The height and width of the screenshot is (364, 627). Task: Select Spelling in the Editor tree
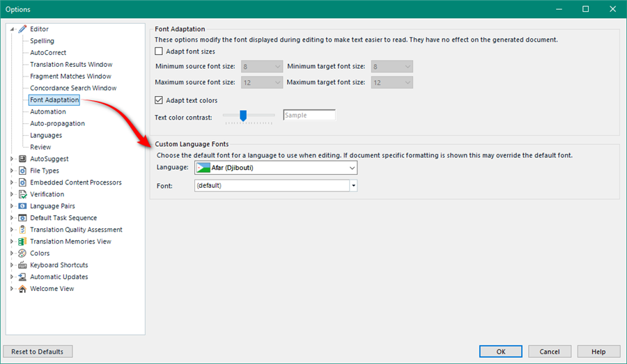click(42, 41)
